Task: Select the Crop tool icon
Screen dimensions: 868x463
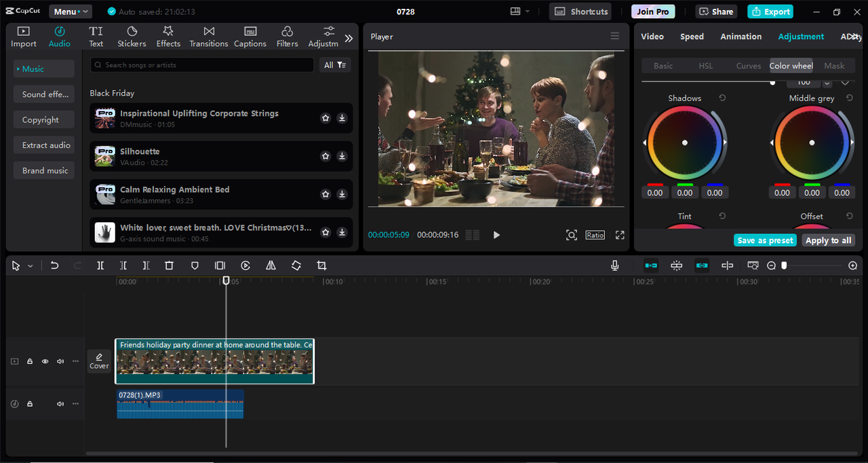Action: click(321, 266)
